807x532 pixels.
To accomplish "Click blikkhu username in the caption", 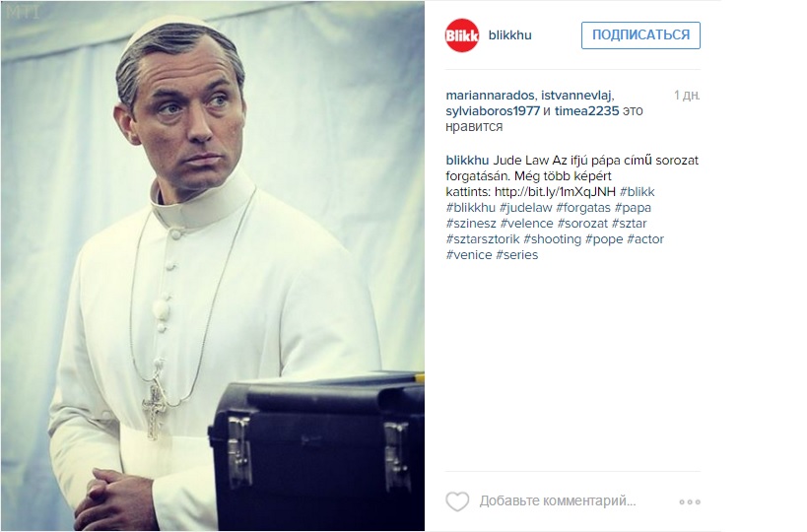I will tap(467, 161).
